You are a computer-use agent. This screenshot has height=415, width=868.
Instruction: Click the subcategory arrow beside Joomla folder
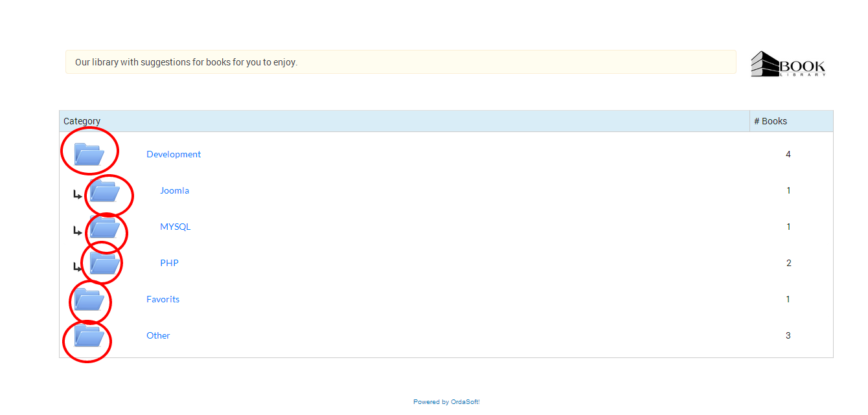pyautogui.click(x=77, y=194)
